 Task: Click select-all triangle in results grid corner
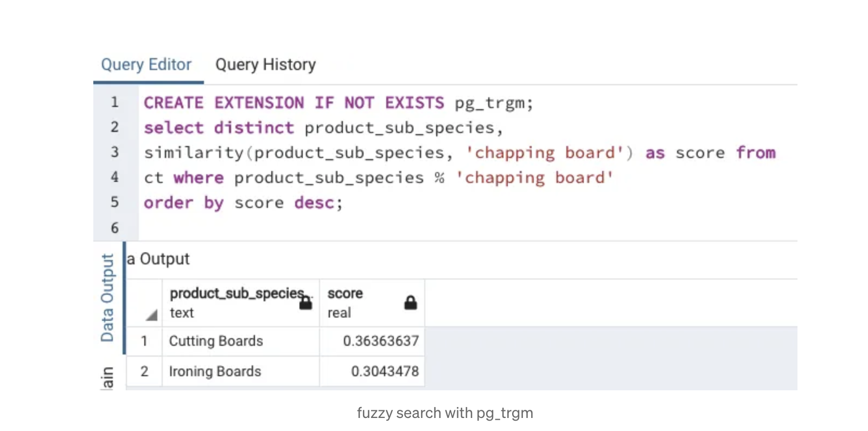[x=151, y=315]
